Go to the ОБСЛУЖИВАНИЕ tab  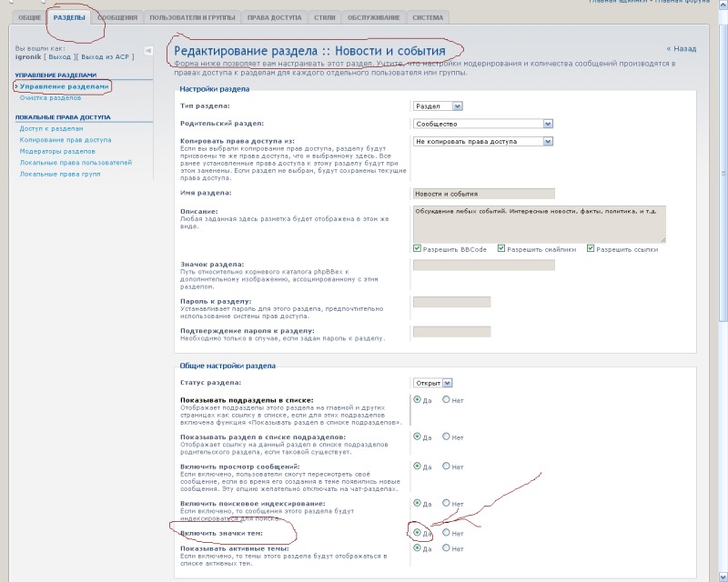click(373, 17)
